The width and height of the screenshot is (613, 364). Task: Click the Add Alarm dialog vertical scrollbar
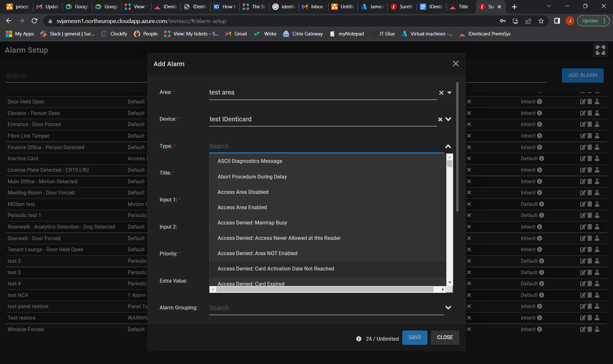click(458, 147)
